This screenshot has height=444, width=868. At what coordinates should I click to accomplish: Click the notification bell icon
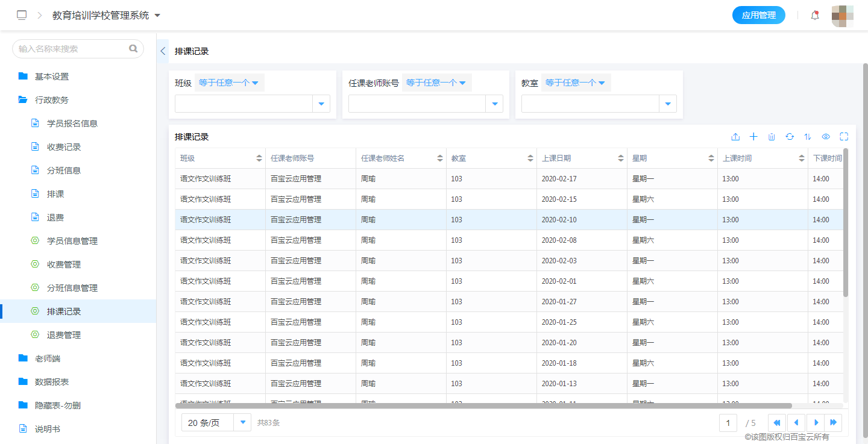814,15
